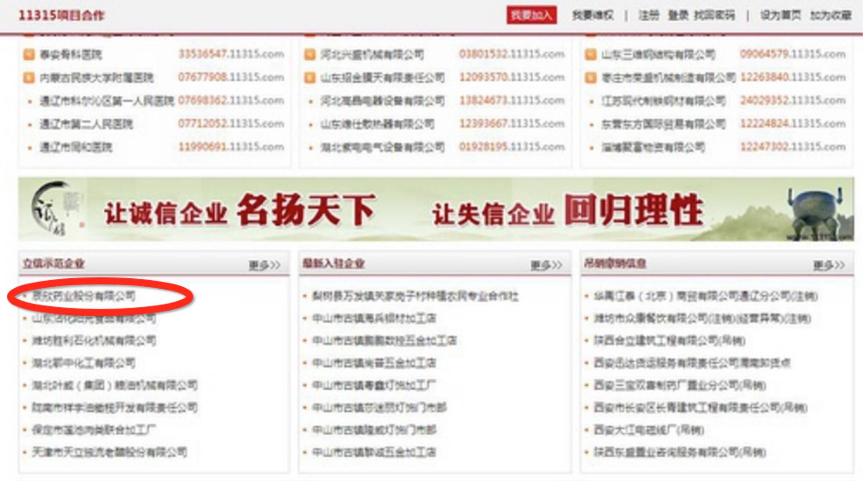Expand 更多>> in the 最新入驻企业 panel
868x481 pixels.
(x=546, y=265)
